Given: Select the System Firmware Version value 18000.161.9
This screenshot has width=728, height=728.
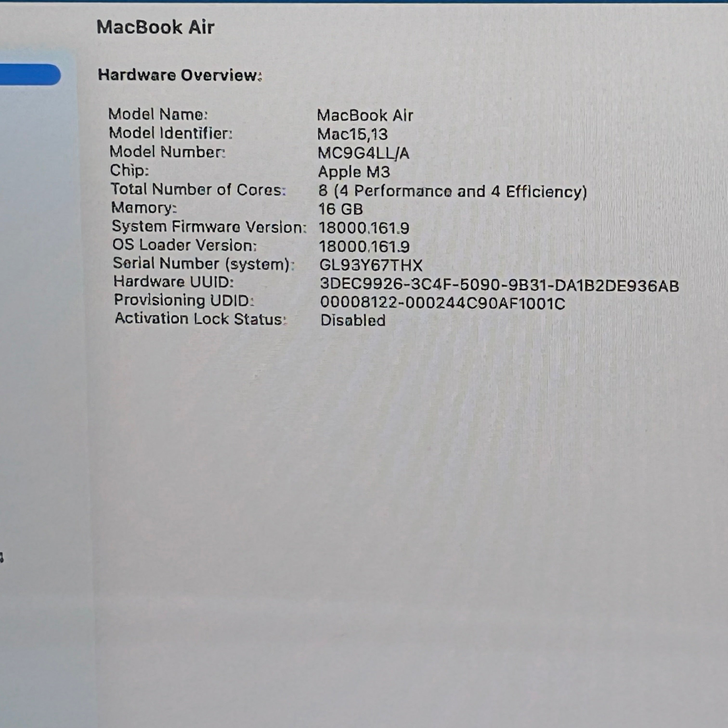Looking at the screenshot, I should point(364,228).
